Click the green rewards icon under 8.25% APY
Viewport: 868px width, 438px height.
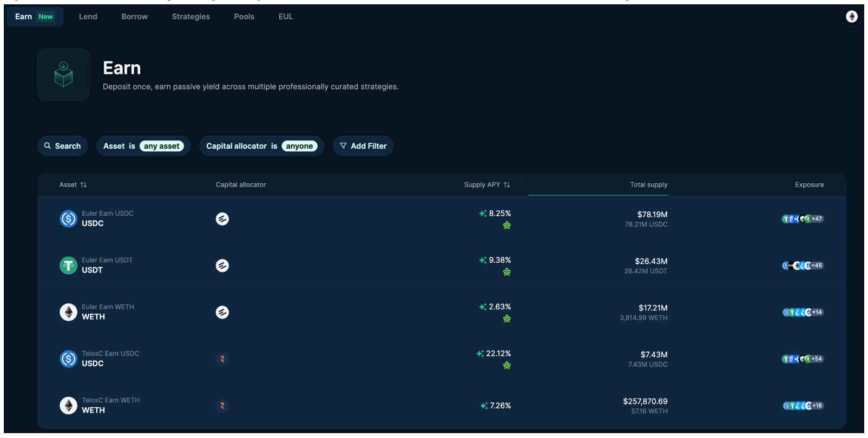tap(507, 225)
